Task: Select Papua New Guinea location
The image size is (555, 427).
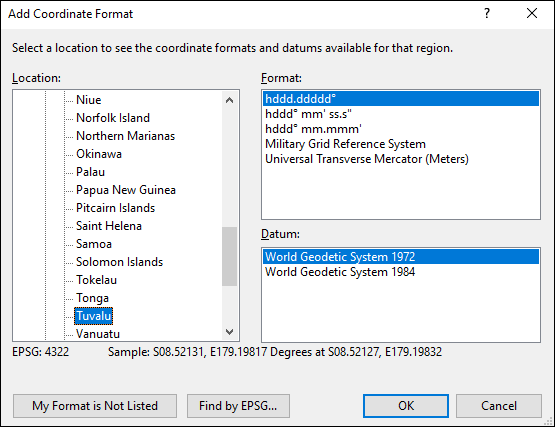Action: pos(126,190)
